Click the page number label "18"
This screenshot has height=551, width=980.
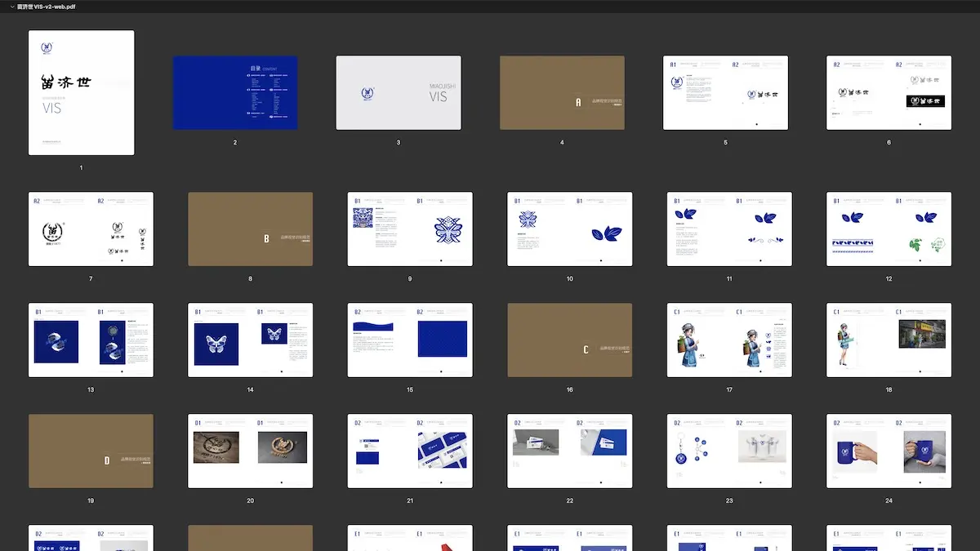pyautogui.click(x=889, y=389)
